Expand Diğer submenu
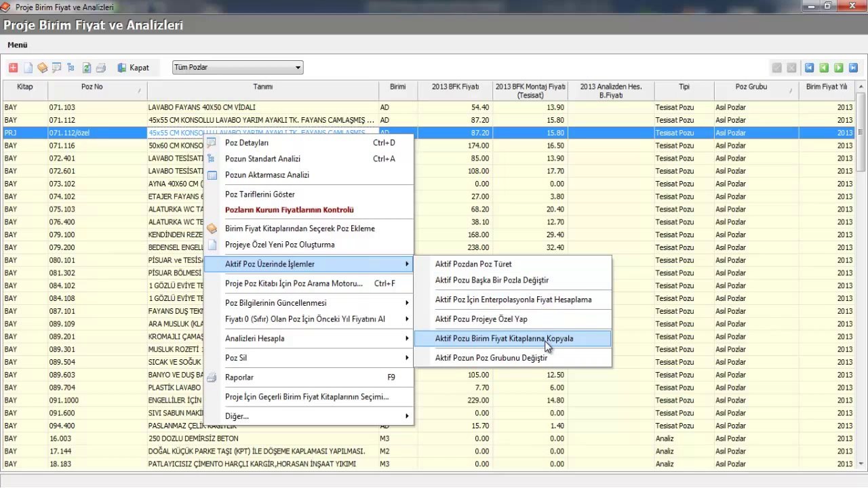 [309, 415]
